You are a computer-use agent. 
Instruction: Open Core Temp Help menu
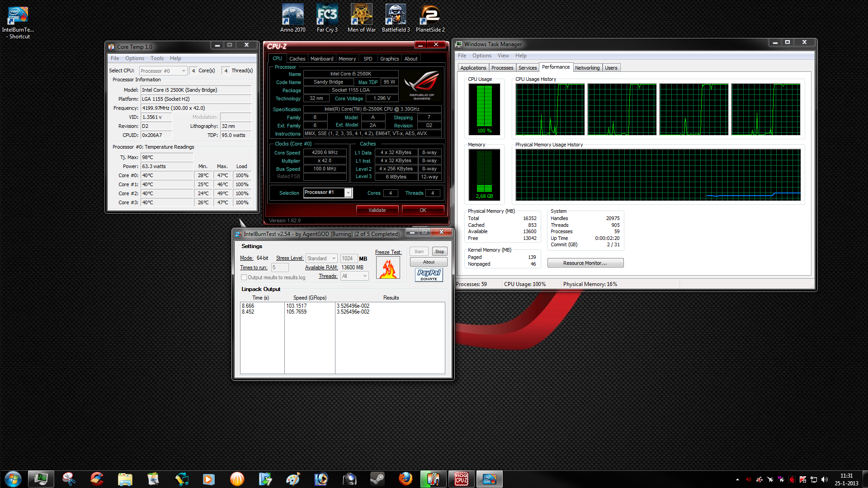coord(175,58)
